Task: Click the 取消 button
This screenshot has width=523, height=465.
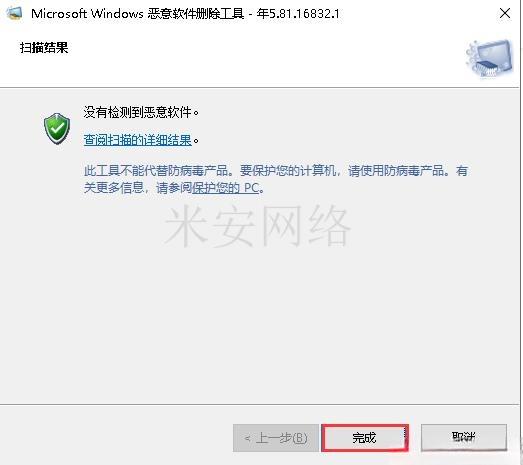Action: 464,437
